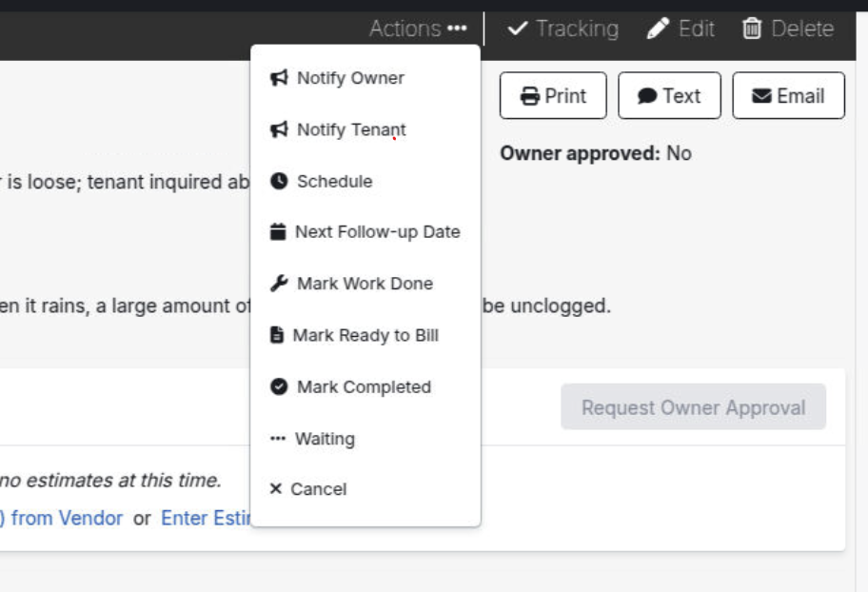Select Notify Owner from the menu
This screenshot has height=592, width=868.
(365, 77)
